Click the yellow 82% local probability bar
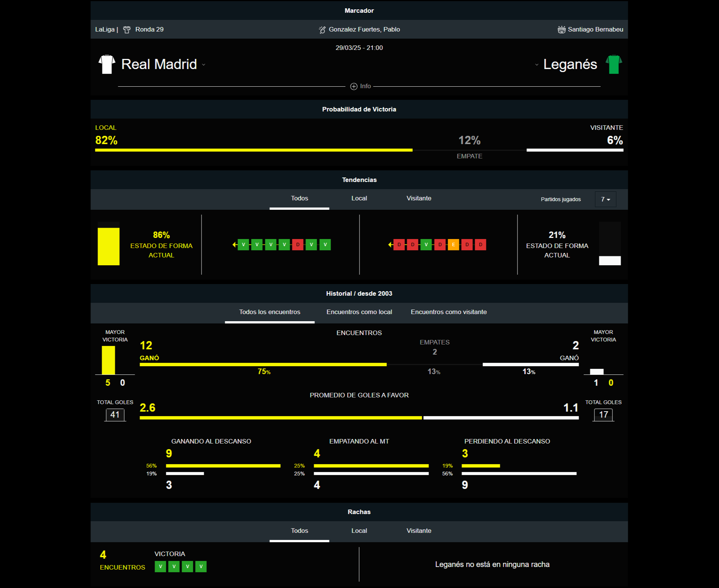The image size is (719, 588). (253, 150)
